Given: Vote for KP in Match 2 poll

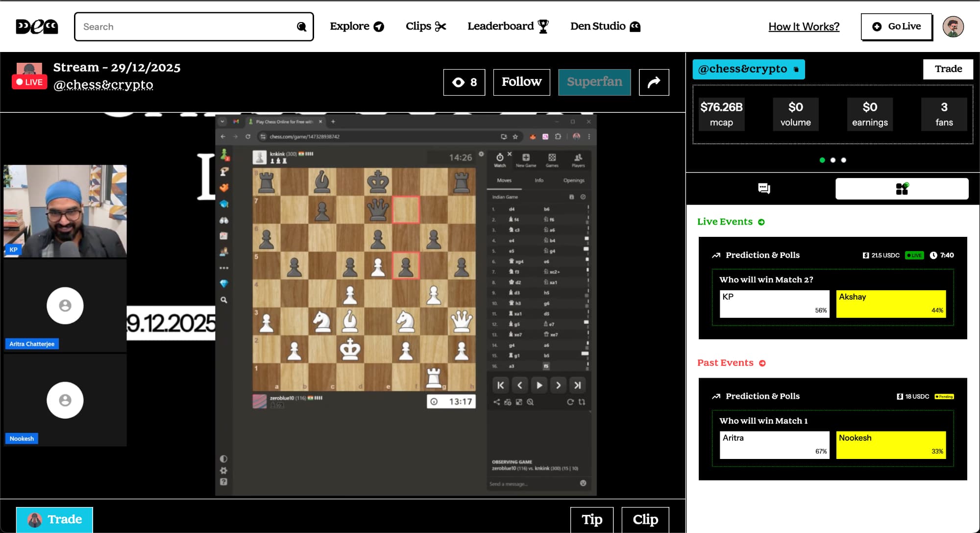Looking at the screenshot, I should (x=774, y=304).
